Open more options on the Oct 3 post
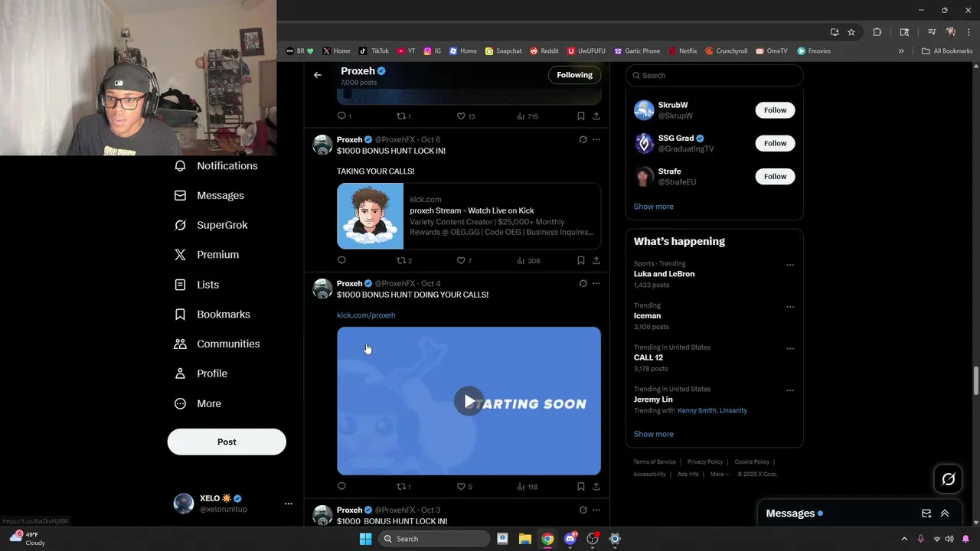The height and width of the screenshot is (551, 980). pos(596,510)
